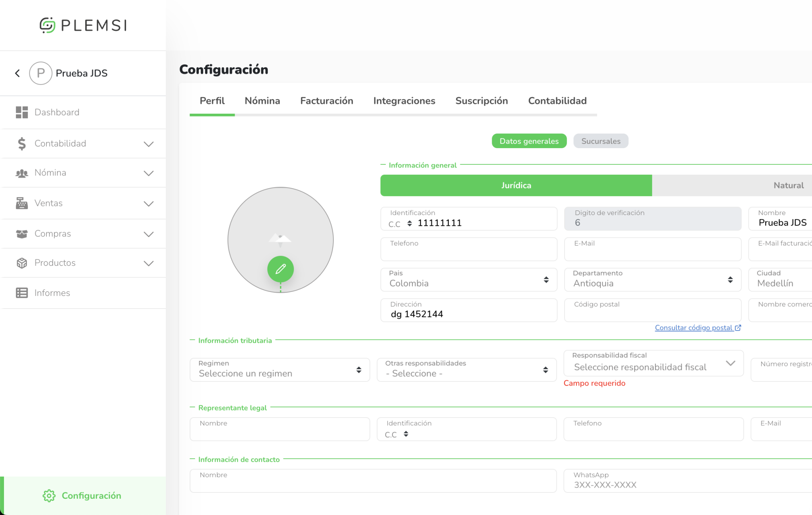Open the Responsabilidad fiscal dropdown

click(653, 363)
